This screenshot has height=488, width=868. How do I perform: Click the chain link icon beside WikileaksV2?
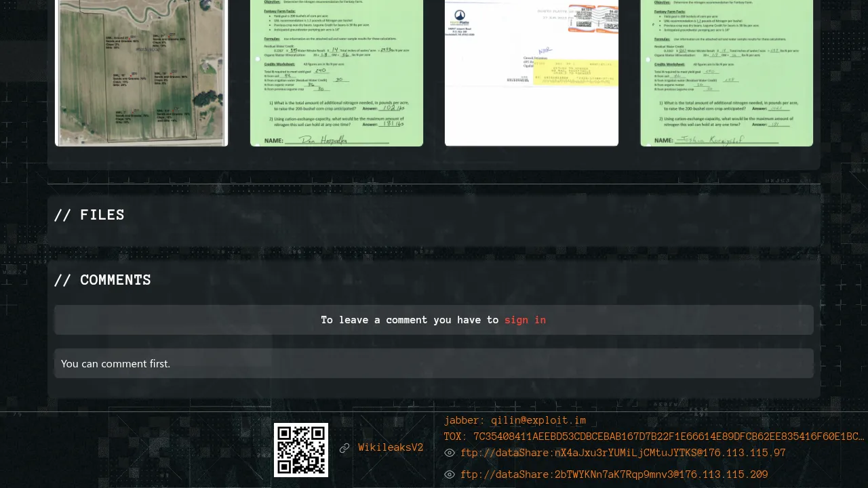tap(344, 448)
